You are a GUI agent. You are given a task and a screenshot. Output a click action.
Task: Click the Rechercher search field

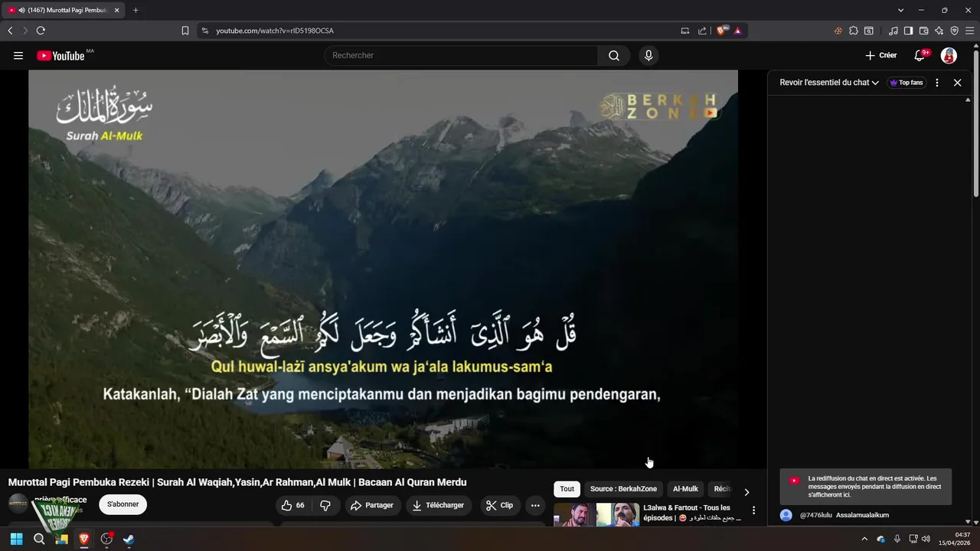(x=461, y=55)
